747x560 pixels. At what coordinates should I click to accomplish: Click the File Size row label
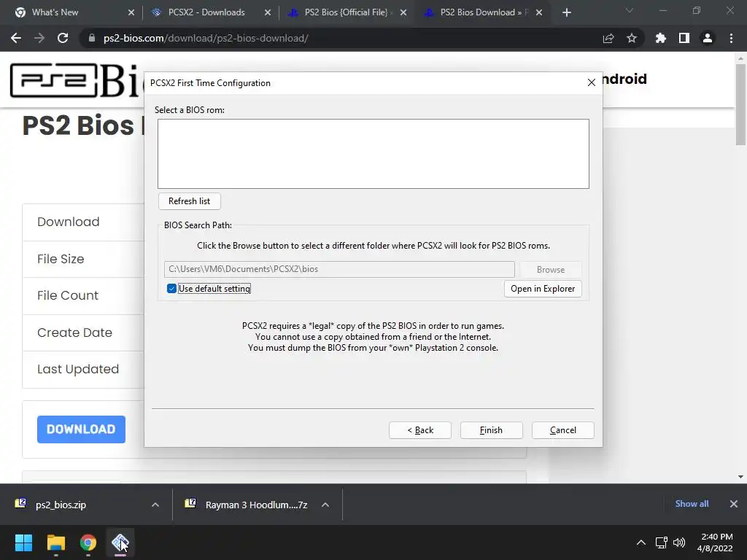click(61, 259)
